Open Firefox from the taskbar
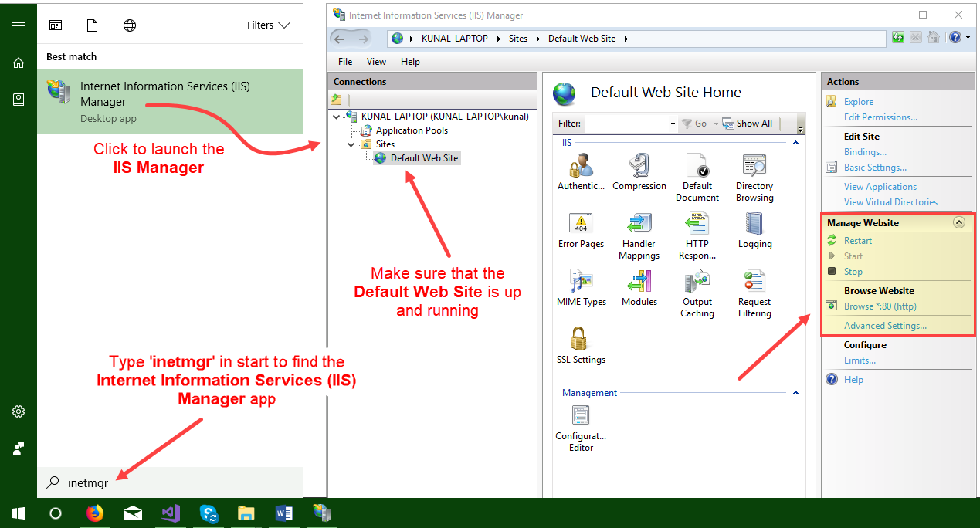Screen dimensions: 980x528 pyautogui.click(x=94, y=513)
